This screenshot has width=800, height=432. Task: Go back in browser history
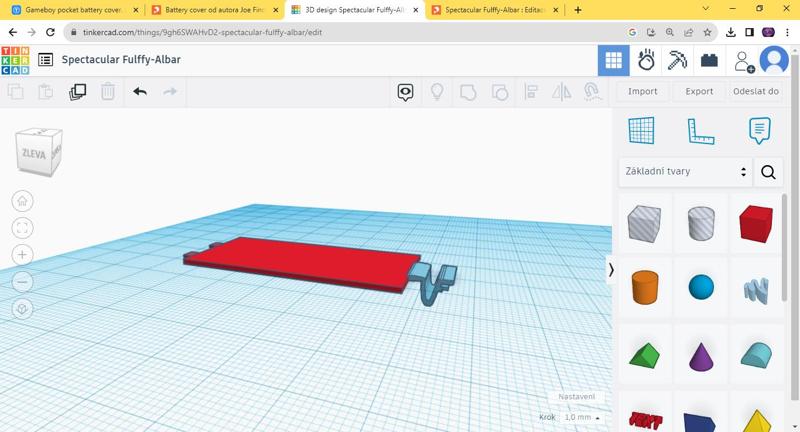[x=13, y=32]
